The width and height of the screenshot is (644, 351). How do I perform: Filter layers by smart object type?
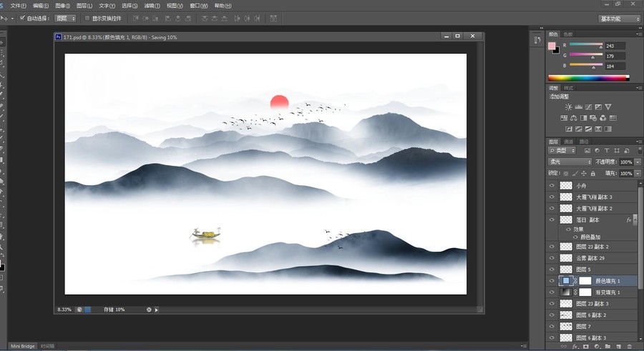[626, 151]
